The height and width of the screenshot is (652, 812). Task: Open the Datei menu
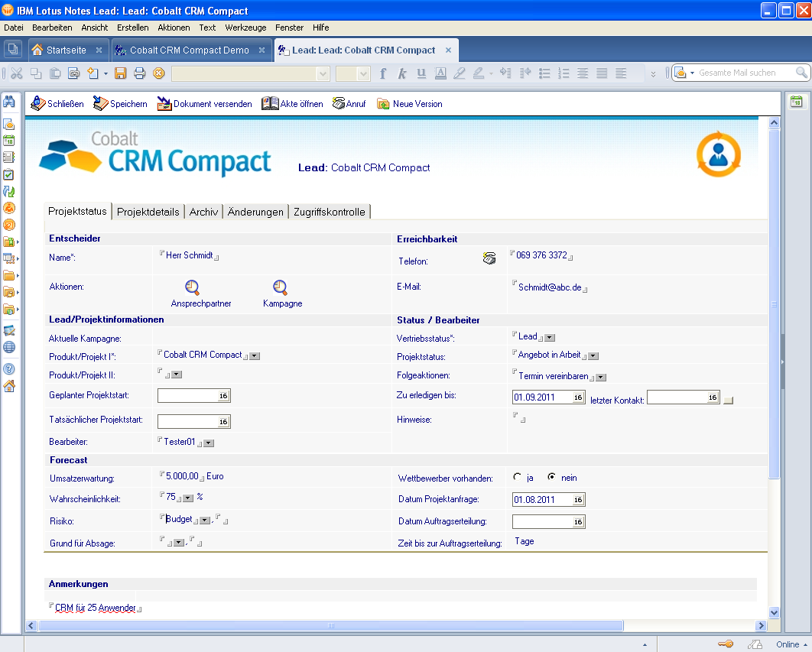pos(14,28)
